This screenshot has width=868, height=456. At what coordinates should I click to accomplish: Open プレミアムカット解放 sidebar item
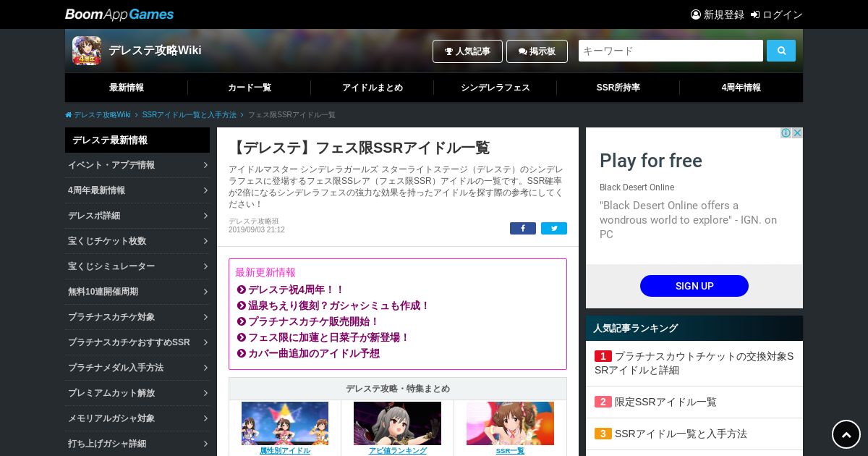coord(137,393)
